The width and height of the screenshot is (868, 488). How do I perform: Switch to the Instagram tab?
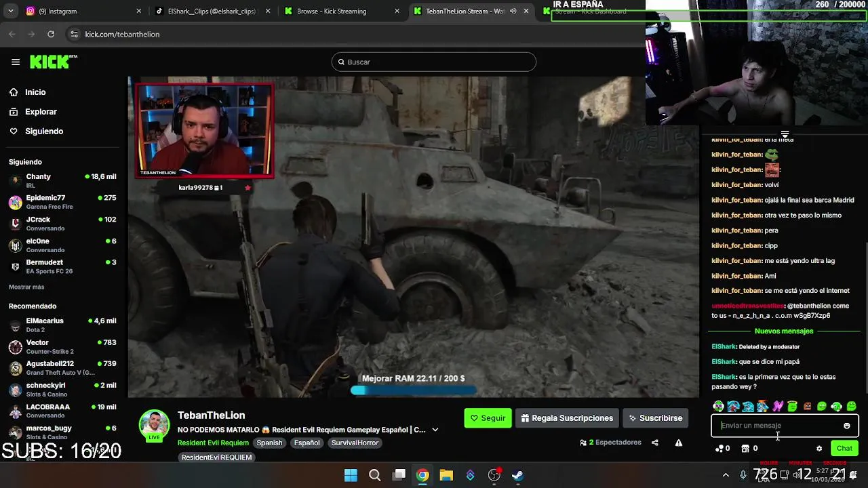pos(81,11)
